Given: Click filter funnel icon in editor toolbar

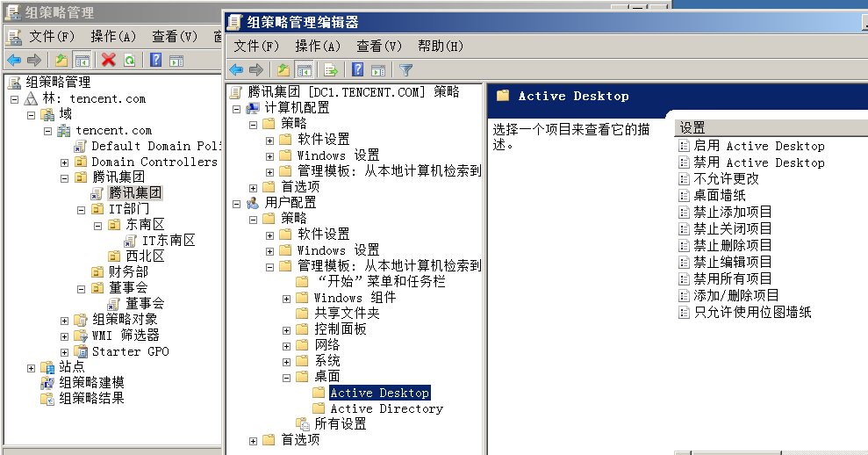Looking at the screenshot, I should click(x=405, y=69).
